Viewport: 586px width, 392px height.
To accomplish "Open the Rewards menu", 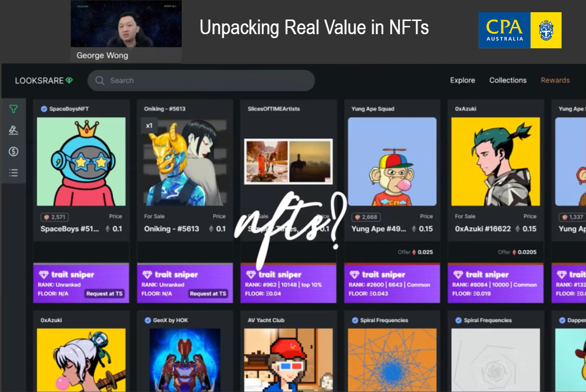I will point(555,81).
